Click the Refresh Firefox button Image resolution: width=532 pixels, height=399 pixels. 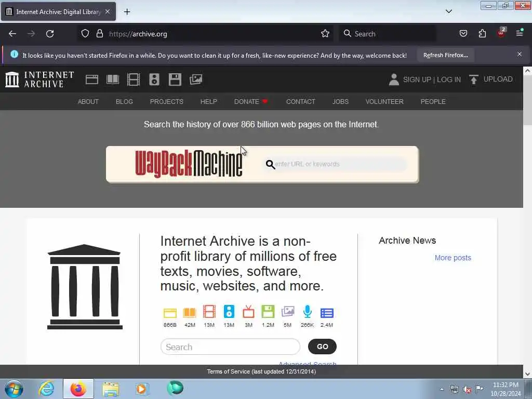(x=445, y=55)
